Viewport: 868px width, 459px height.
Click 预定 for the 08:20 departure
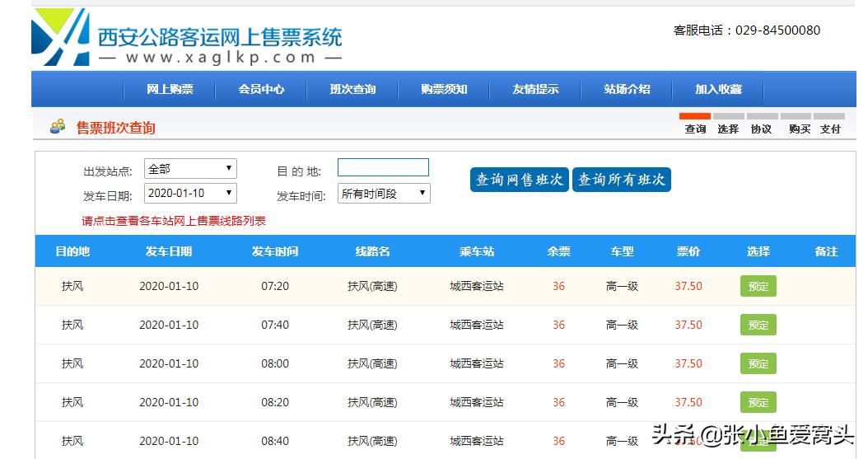758,403
